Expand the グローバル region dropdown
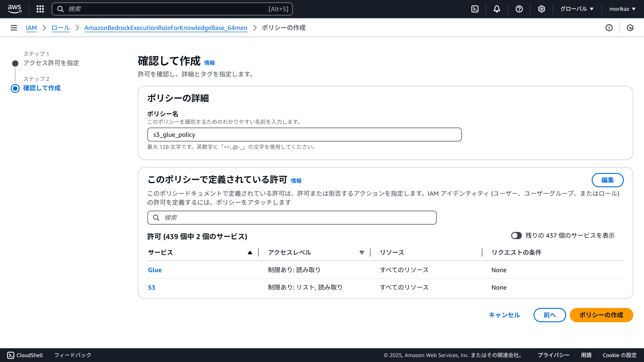This screenshot has height=362, width=644. tap(576, 9)
